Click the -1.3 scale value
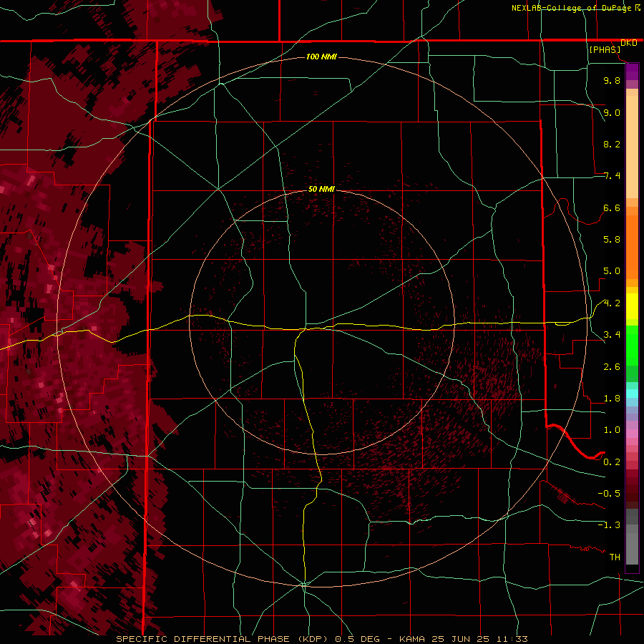Screen dimensions: 644x644 pos(609,525)
